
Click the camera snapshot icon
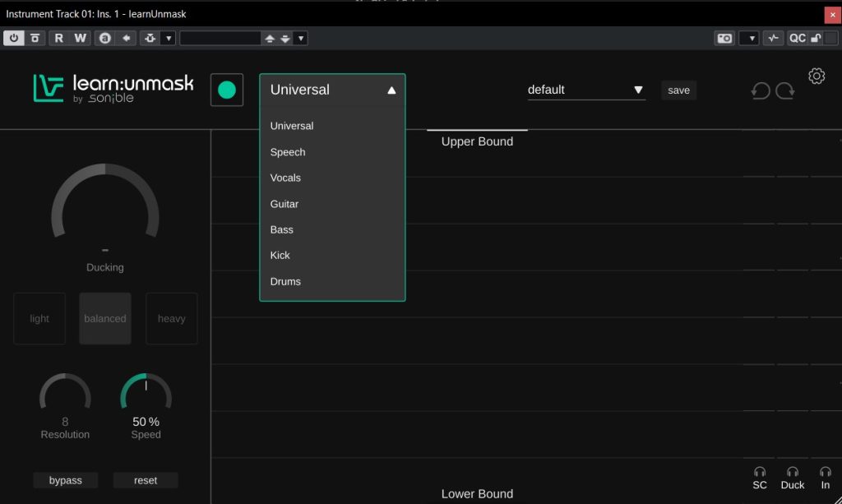pyautogui.click(x=724, y=38)
